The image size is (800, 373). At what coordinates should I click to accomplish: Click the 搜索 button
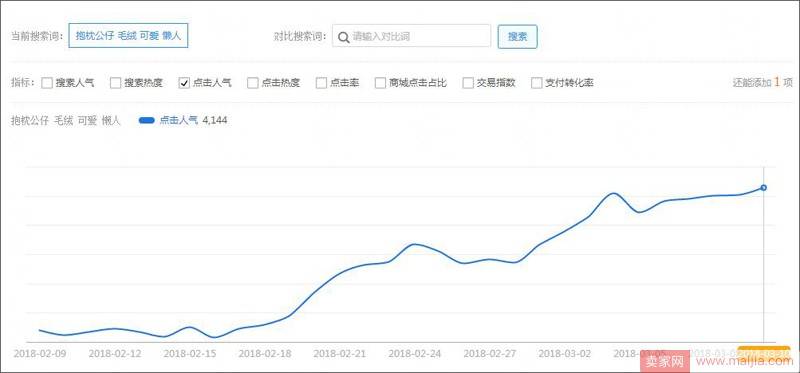pyautogui.click(x=517, y=37)
